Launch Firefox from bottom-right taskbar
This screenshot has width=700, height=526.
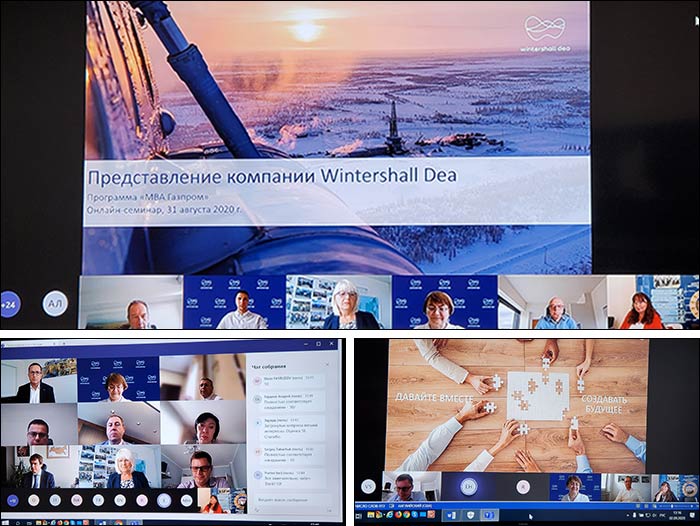(x=398, y=515)
